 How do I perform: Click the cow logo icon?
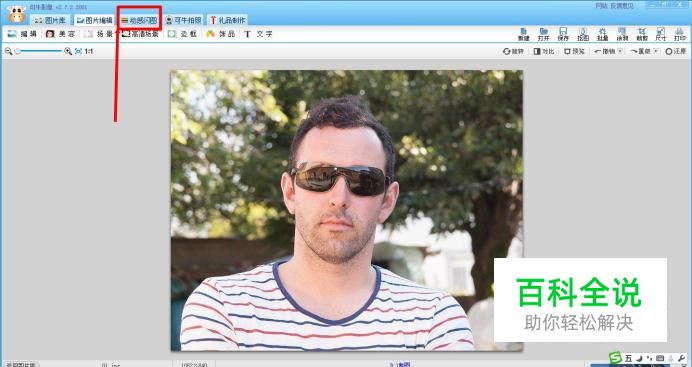click(17, 15)
